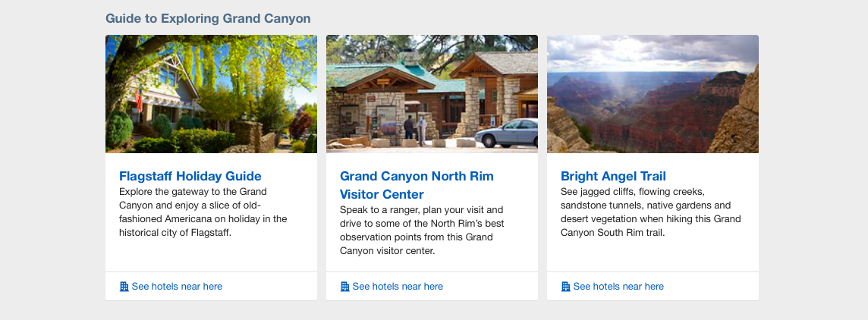This screenshot has height=320, width=868.
Task: Click the North Rim visitor center description text
Action: (x=422, y=231)
